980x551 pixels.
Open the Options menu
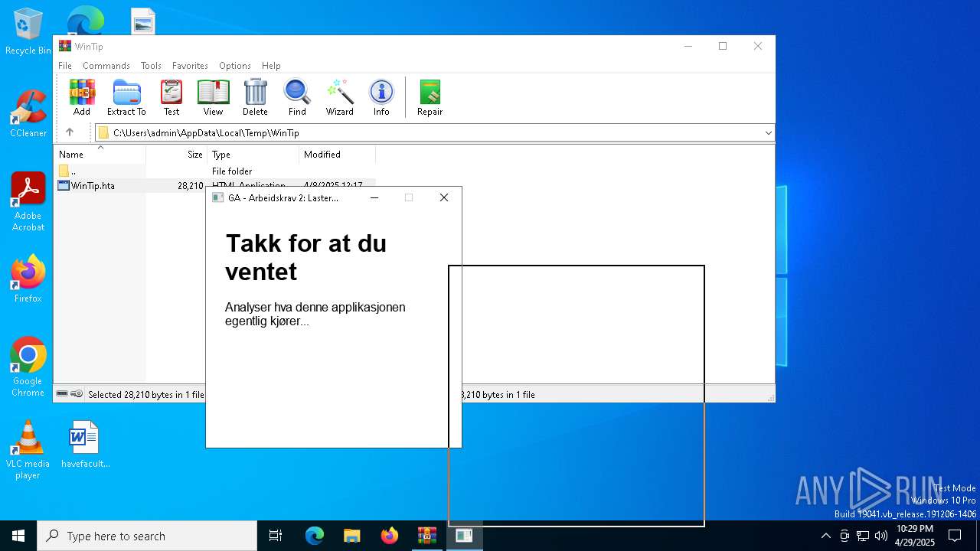(235, 66)
